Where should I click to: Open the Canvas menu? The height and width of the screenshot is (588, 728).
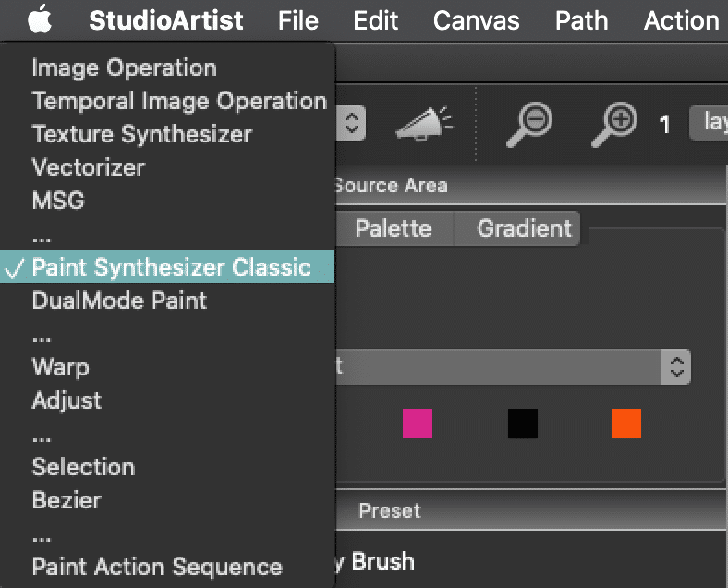[x=477, y=20]
